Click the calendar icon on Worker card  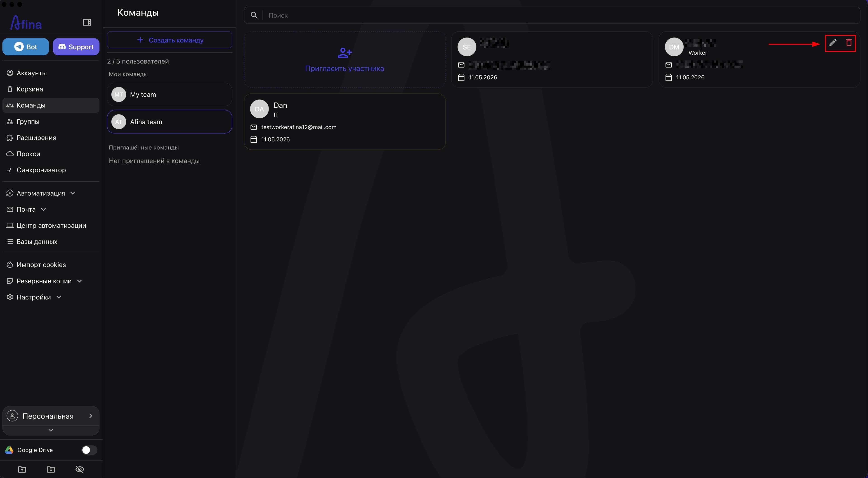(669, 78)
